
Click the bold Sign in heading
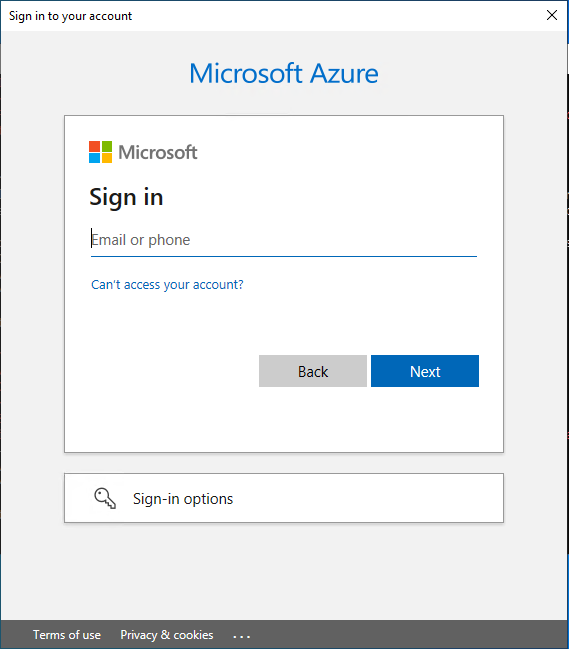(126, 197)
